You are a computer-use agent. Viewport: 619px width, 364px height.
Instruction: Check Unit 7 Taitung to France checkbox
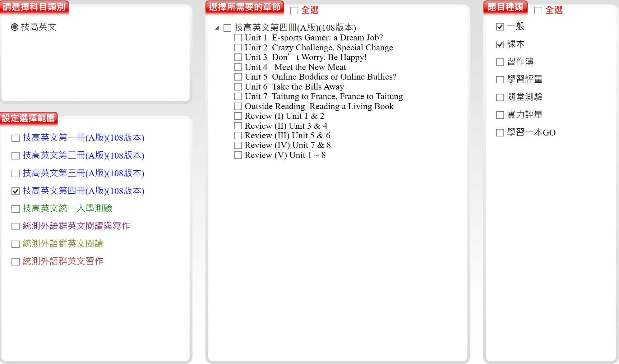click(238, 96)
